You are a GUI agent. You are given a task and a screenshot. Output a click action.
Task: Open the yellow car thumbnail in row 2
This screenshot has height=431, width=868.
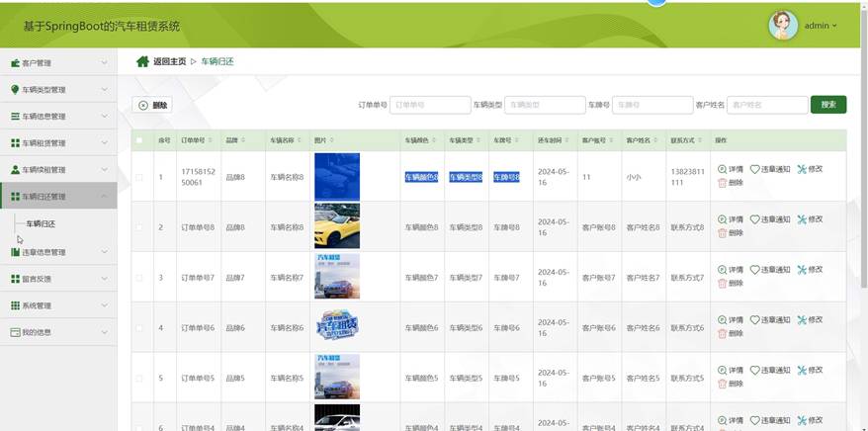coord(337,225)
